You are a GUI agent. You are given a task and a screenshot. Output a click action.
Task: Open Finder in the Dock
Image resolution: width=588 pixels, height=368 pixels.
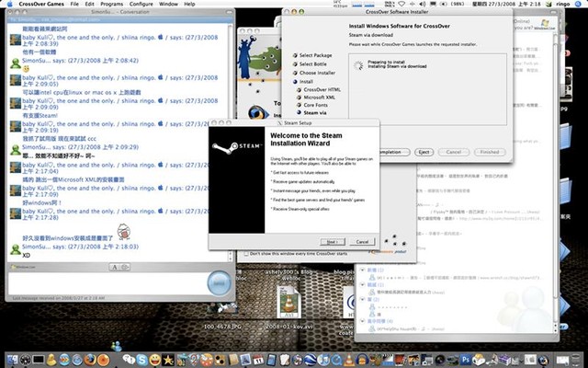[12, 360]
